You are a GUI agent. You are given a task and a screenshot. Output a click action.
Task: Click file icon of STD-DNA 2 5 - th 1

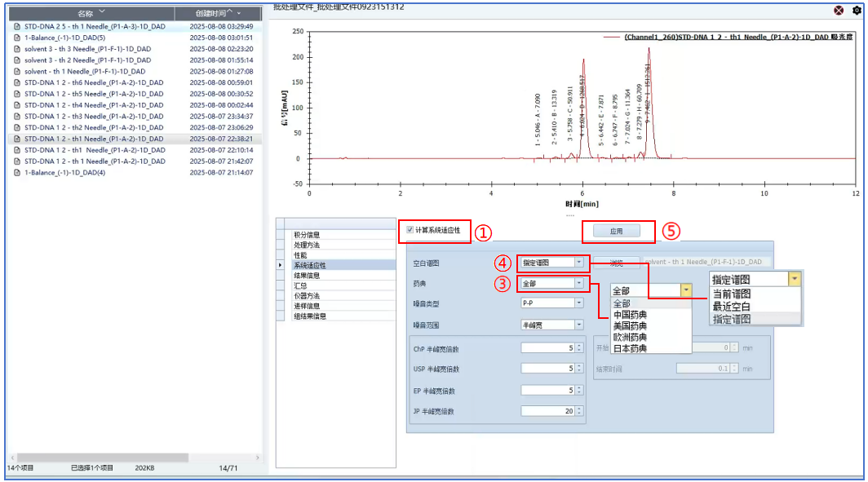17,26
